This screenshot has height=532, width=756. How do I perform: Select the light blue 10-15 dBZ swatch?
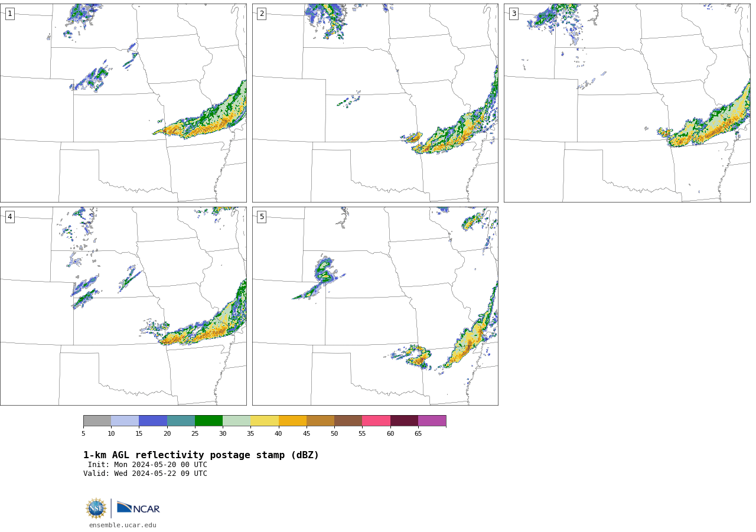click(125, 420)
